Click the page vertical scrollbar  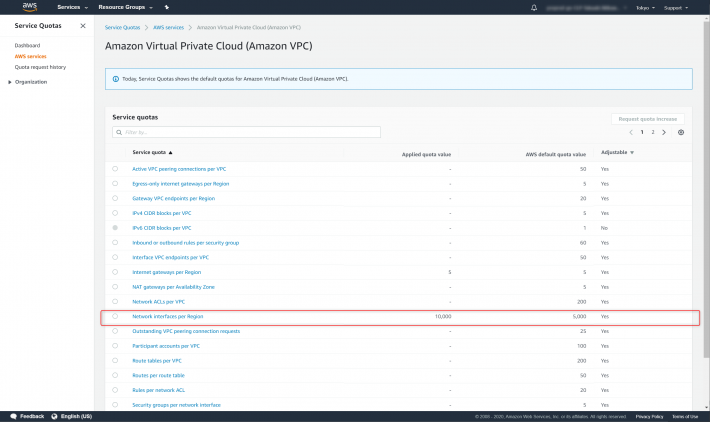[706, 190]
